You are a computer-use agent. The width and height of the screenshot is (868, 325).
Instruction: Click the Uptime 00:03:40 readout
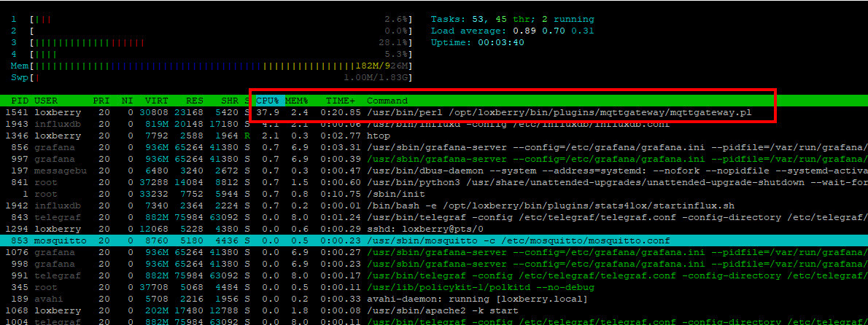477,42
